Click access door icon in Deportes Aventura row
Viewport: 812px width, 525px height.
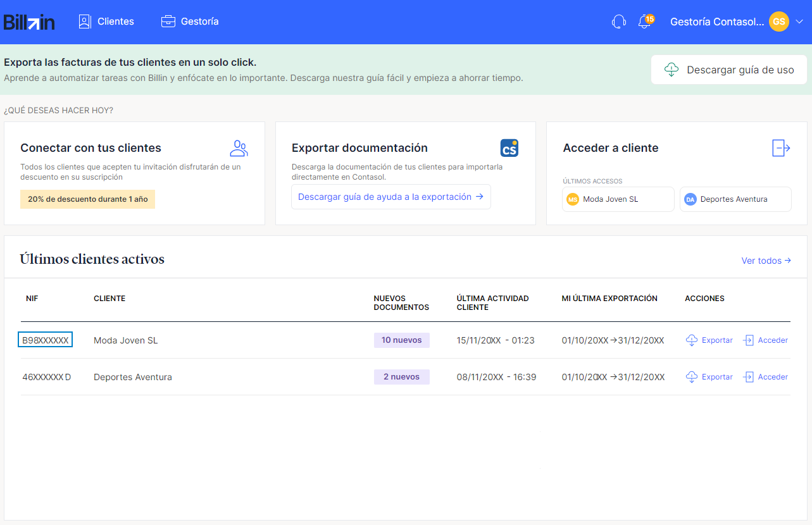point(748,377)
